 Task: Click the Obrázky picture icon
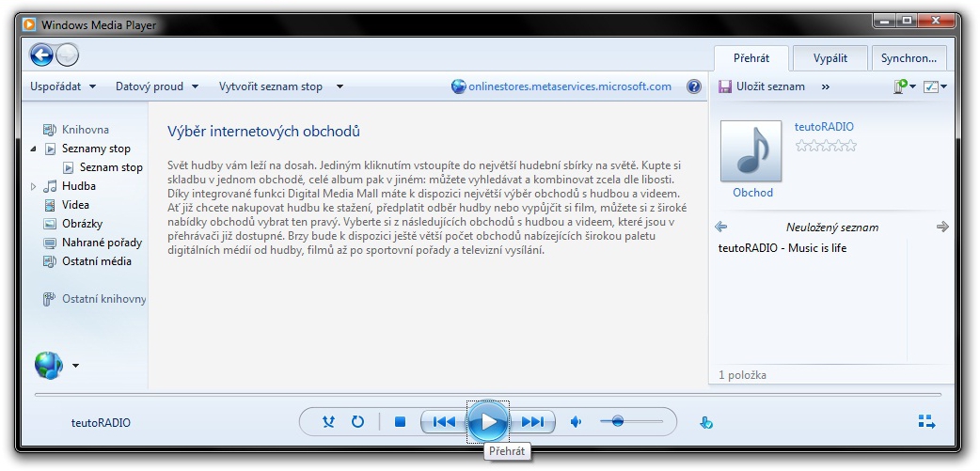[50, 224]
